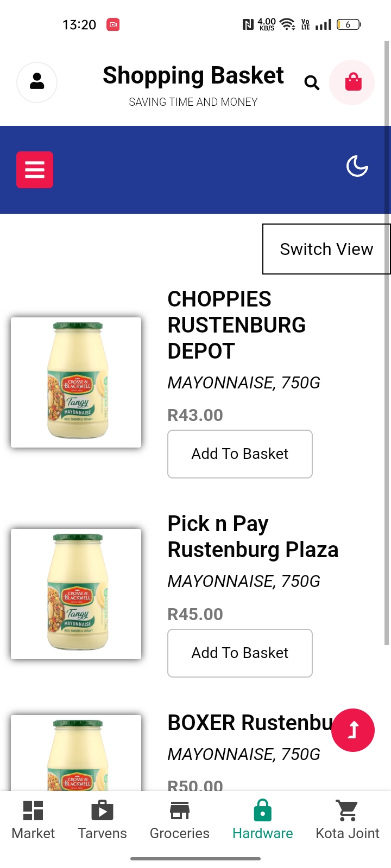Tap the search magnifier icon
Screen dimensions: 391x868
tap(312, 82)
